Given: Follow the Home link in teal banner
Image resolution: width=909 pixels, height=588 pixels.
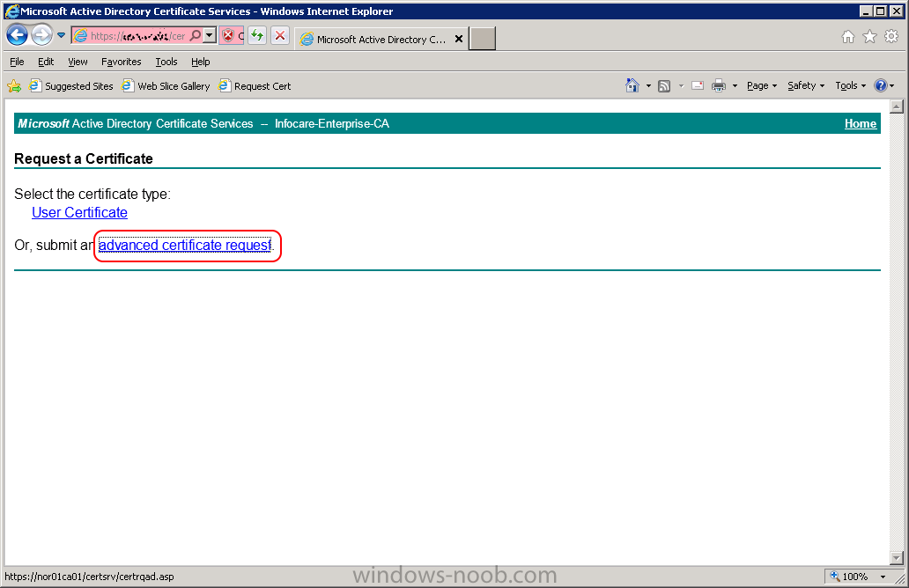Looking at the screenshot, I should [861, 123].
